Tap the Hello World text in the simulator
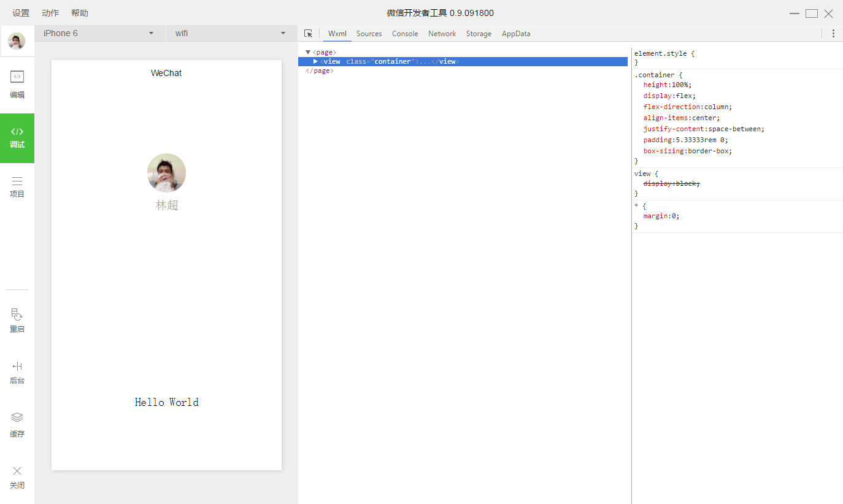The height and width of the screenshot is (504, 843). (166, 402)
